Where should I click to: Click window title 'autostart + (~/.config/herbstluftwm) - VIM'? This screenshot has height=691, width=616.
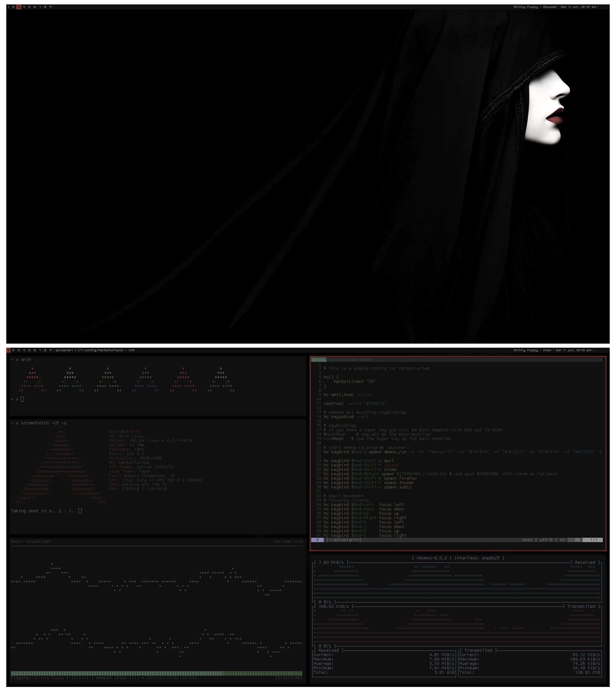(95, 350)
